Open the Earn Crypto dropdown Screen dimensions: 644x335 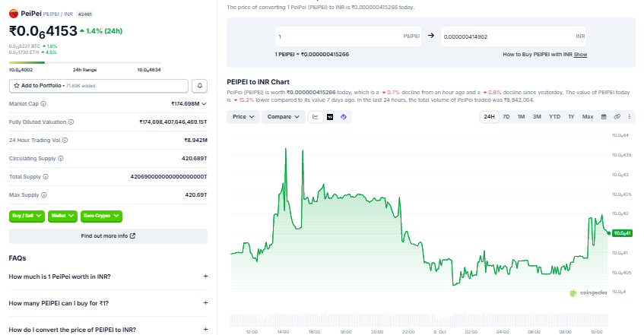(101, 216)
